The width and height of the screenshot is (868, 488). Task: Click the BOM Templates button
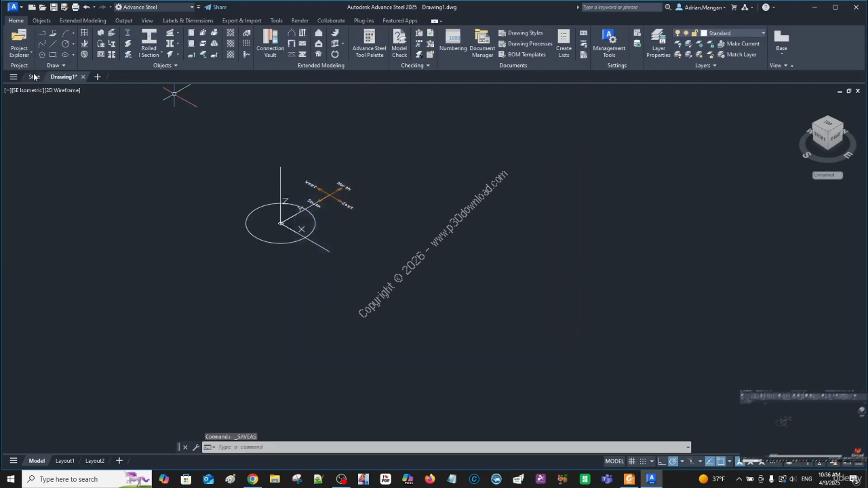pyautogui.click(x=521, y=54)
